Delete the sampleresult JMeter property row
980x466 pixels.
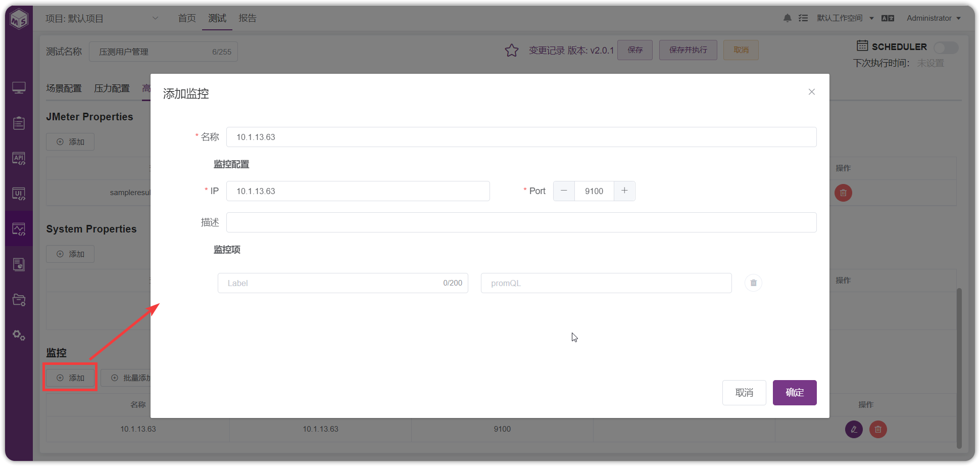[843, 193]
